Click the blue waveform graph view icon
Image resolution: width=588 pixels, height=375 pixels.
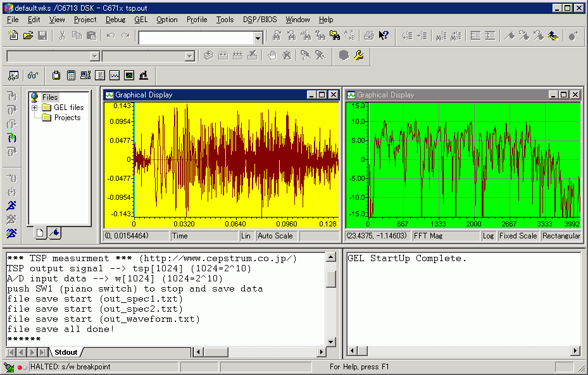(x=115, y=76)
